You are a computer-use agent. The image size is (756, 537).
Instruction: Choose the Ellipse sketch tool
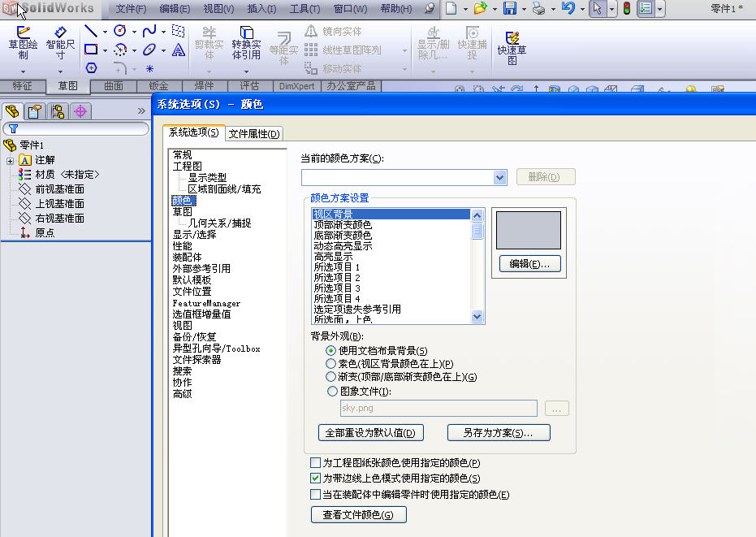[149, 50]
